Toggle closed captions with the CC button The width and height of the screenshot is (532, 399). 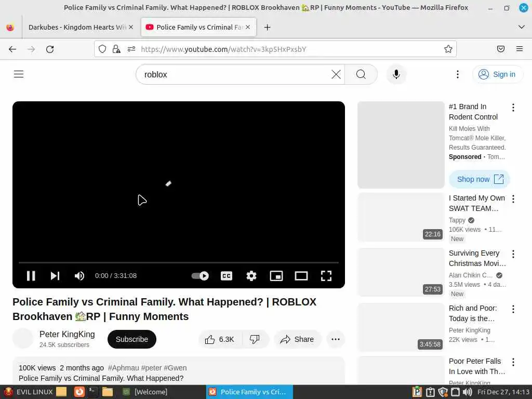tap(227, 276)
